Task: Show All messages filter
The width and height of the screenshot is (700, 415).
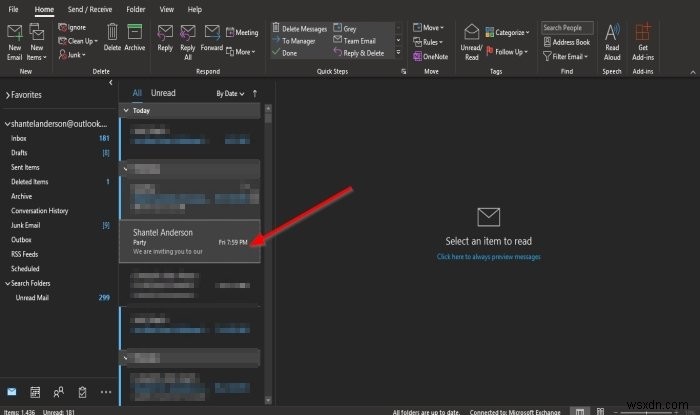Action: (x=137, y=93)
